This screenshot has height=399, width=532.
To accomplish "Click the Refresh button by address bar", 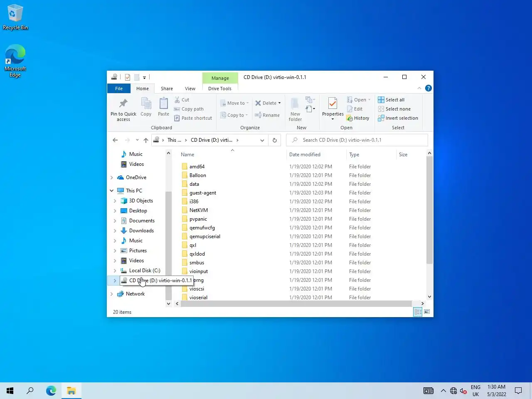I will (x=275, y=140).
